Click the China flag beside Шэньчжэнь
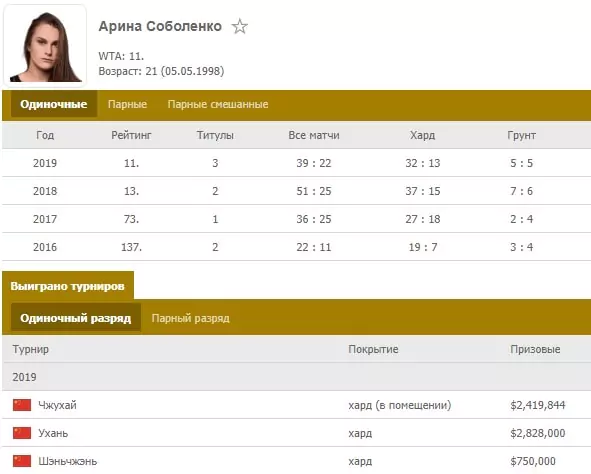 pyautogui.click(x=22, y=461)
